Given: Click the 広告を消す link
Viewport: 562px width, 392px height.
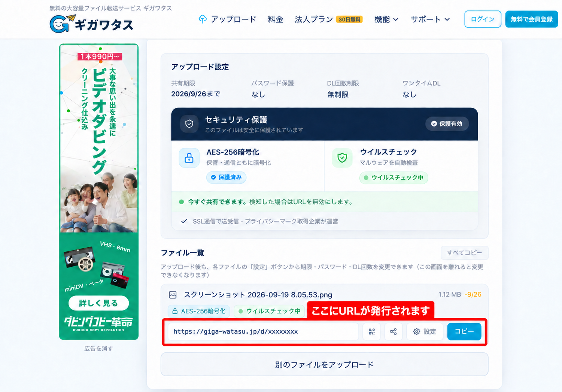Looking at the screenshot, I should [98, 349].
